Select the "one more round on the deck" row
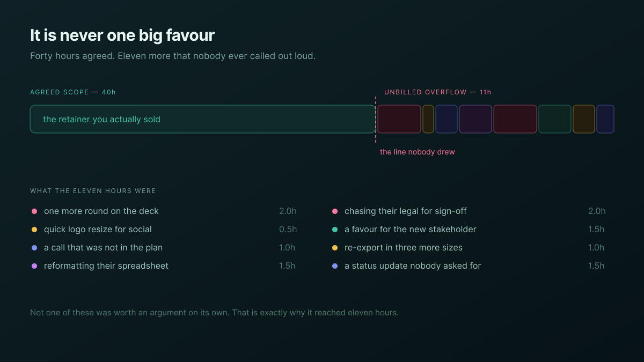The width and height of the screenshot is (644, 362). 164,211
